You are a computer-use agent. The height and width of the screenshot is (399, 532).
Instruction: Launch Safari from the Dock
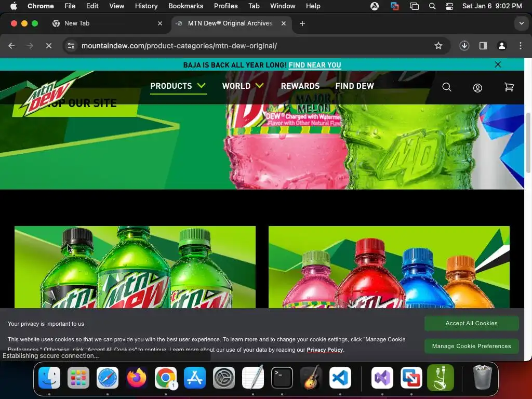pyautogui.click(x=108, y=378)
